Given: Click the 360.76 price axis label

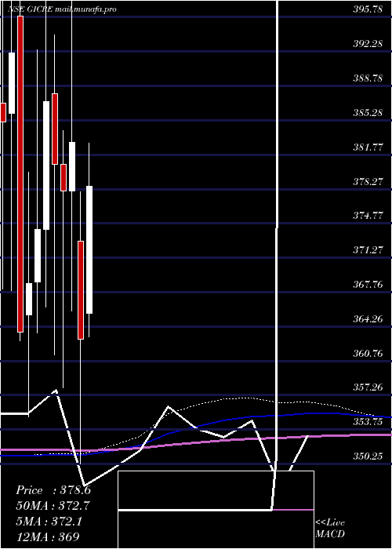Looking at the screenshot, I should [368, 353].
